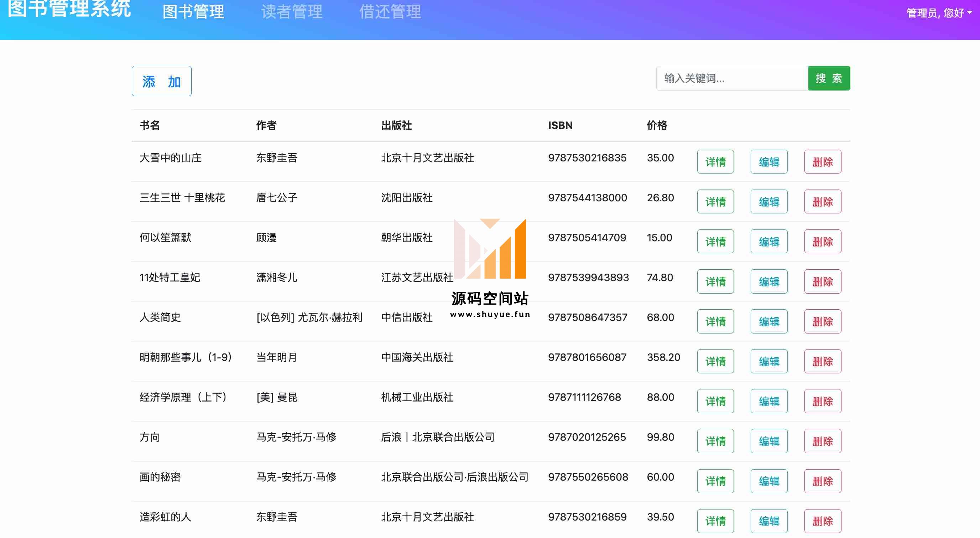This screenshot has height=538, width=980.
Task: Remove 画的秘密 with 删除
Action: point(823,481)
